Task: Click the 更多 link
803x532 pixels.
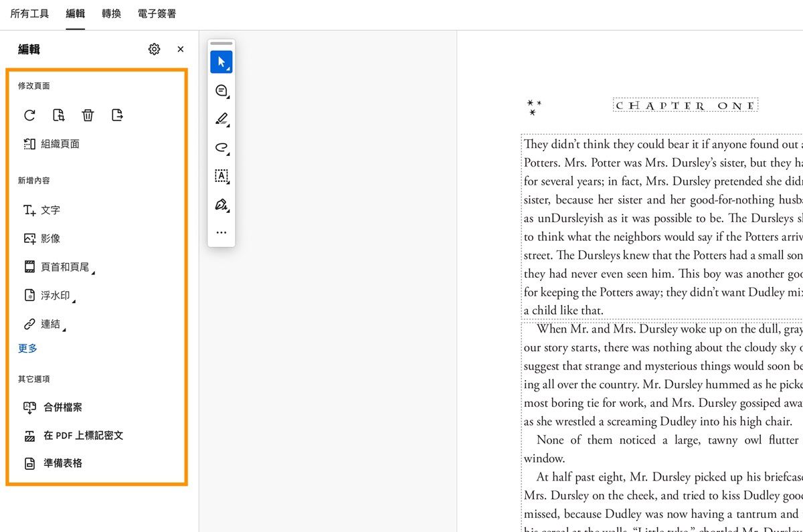Action: click(x=27, y=348)
